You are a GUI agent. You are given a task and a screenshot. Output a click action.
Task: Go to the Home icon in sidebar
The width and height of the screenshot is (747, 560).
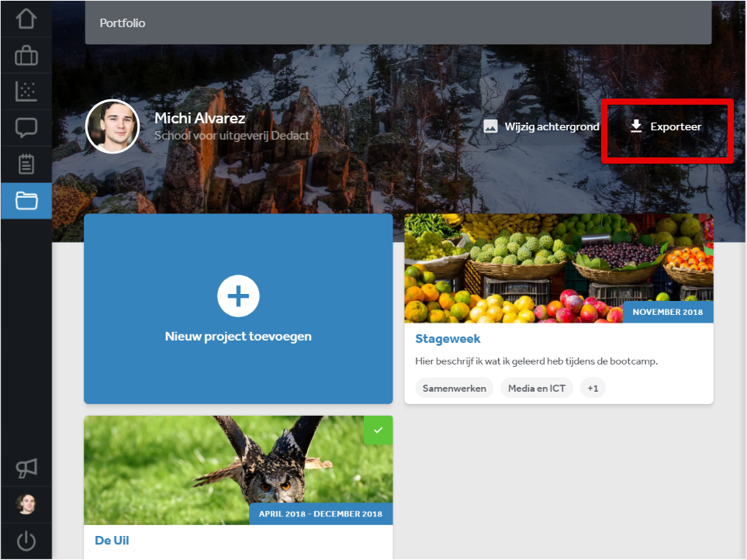(x=26, y=19)
